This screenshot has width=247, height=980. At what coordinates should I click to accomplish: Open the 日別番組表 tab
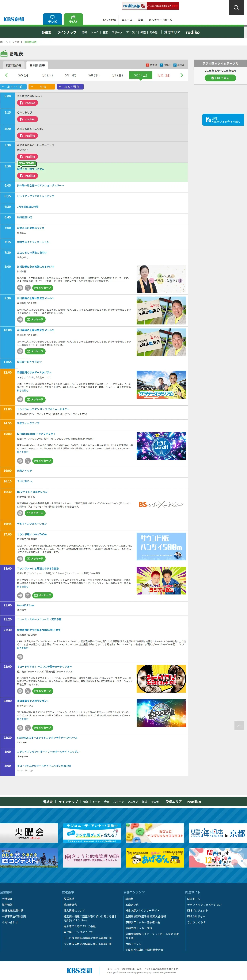37,65
